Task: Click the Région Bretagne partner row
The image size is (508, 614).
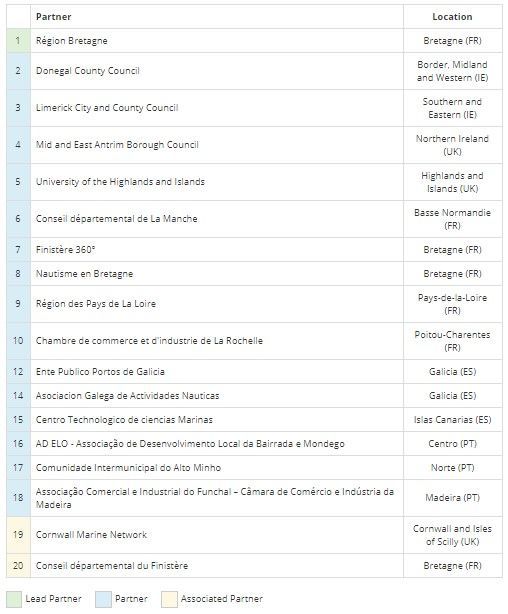Action: [254, 41]
